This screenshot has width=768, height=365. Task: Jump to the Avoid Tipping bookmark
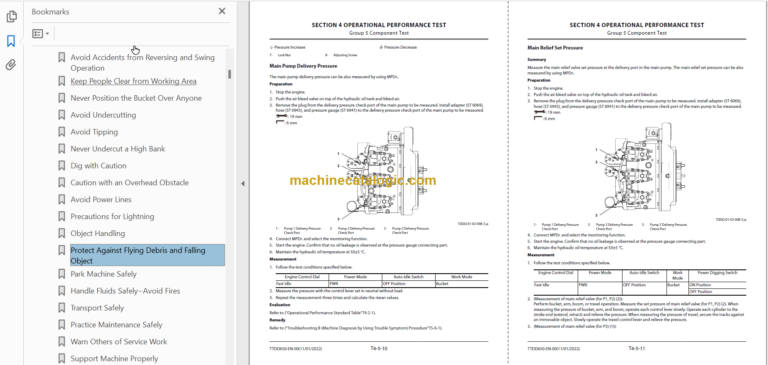tap(94, 132)
